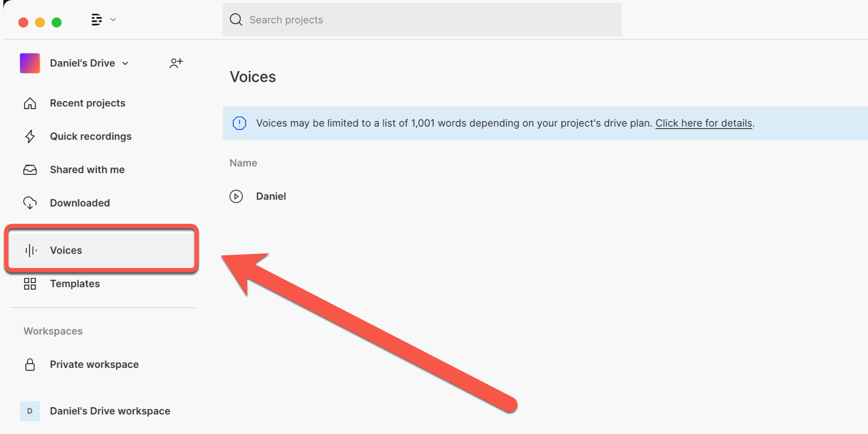Click the Search projects field
This screenshot has height=434, width=868.
tap(422, 20)
